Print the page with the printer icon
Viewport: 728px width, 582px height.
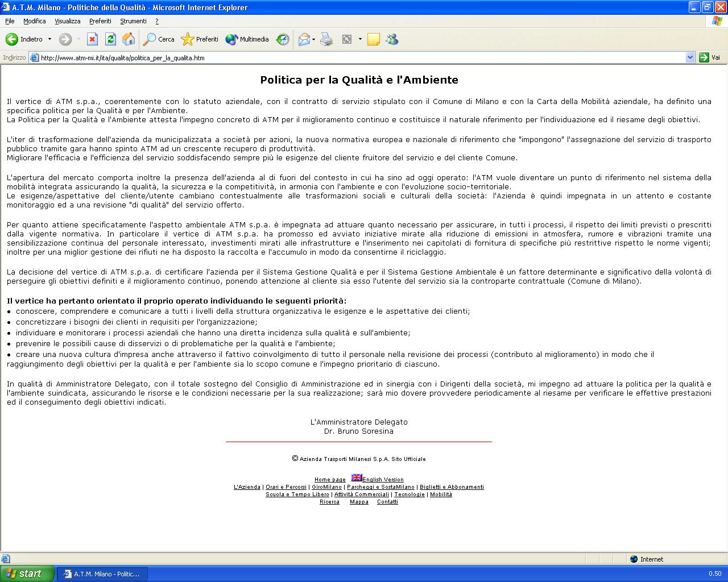coord(326,39)
